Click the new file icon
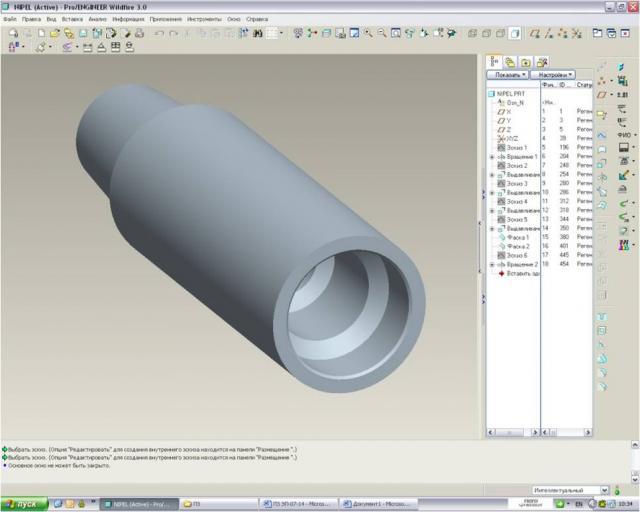Screen dimensions: 640x512 [x=41, y=33]
